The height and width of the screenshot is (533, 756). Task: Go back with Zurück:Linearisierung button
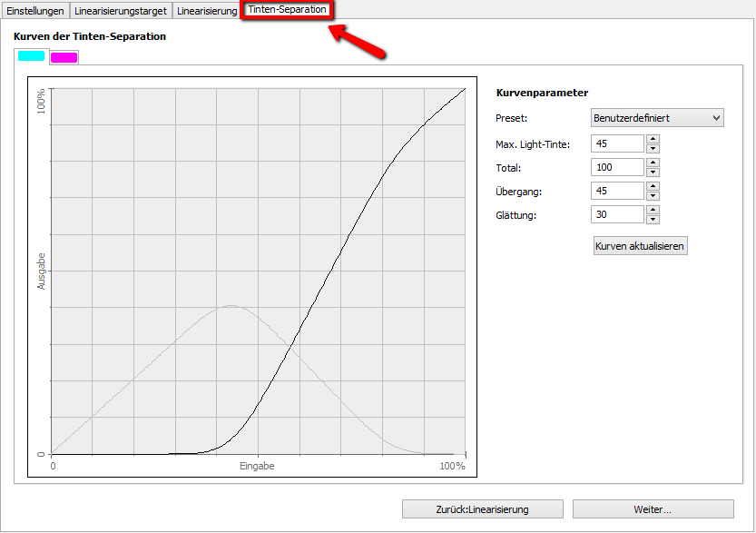coord(482,509)
